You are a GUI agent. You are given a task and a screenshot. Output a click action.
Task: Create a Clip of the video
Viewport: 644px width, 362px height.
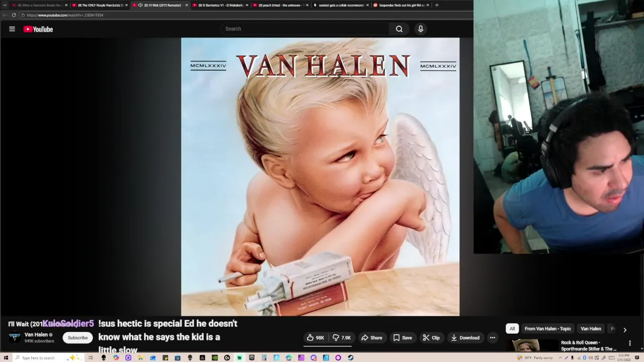(x=431, y=338)
